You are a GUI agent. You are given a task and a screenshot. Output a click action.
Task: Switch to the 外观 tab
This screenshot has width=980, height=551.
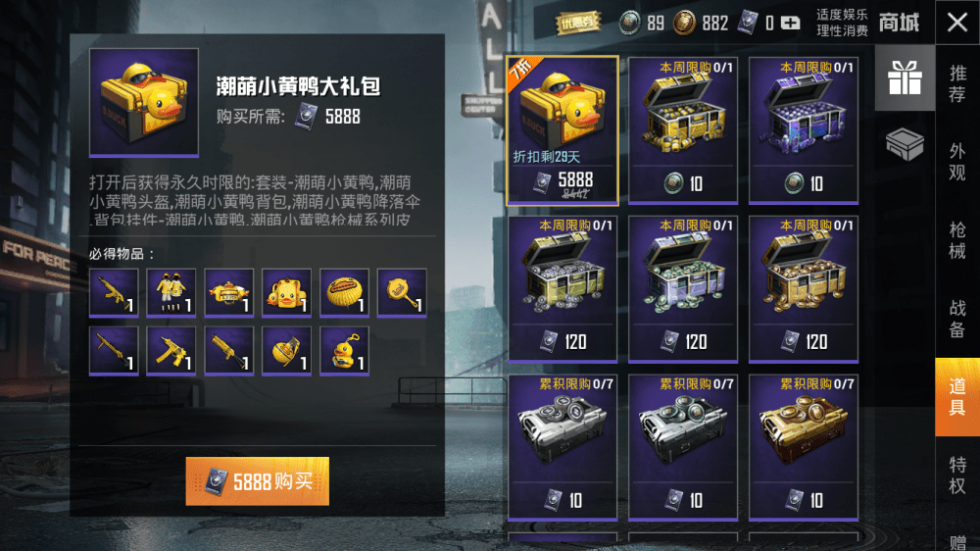coord(956,162)
